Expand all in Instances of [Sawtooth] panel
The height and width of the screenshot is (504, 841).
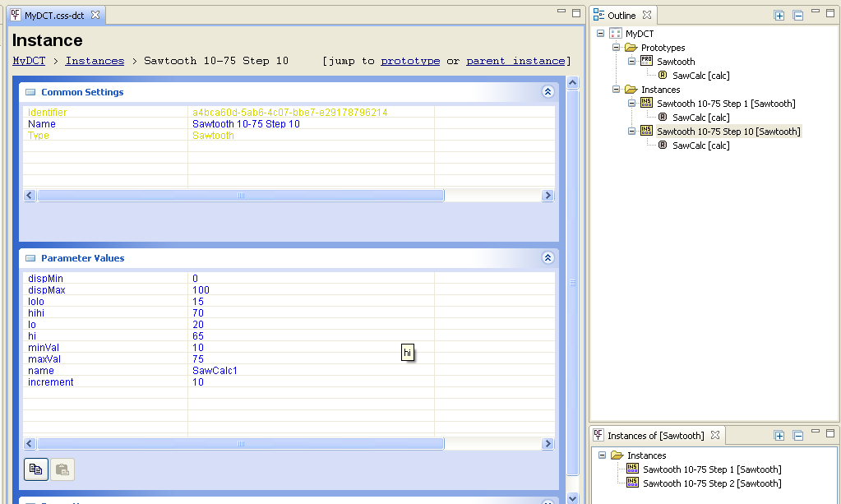click(779, 436)
